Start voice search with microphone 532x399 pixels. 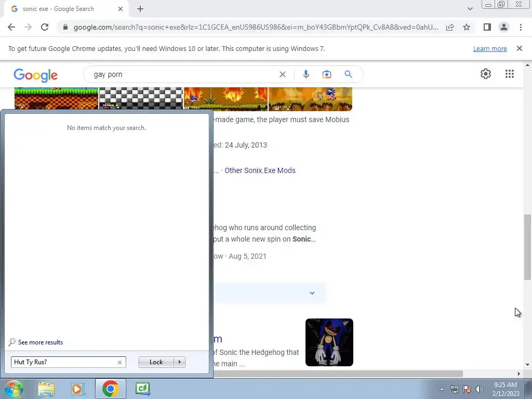click(x=305, y=74)
